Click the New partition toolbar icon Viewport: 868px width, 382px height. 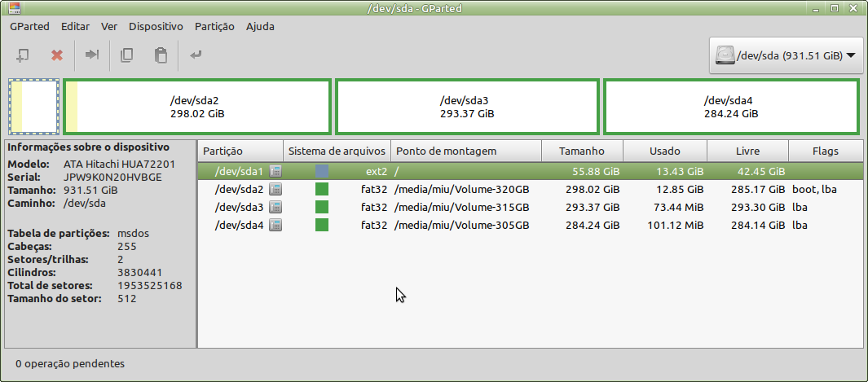23,55
